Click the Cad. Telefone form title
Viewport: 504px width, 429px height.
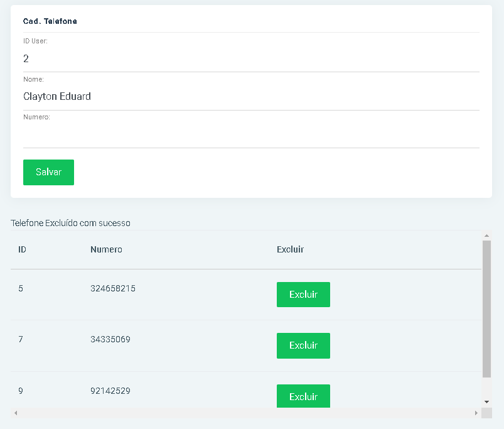click(x=49, y=21)
